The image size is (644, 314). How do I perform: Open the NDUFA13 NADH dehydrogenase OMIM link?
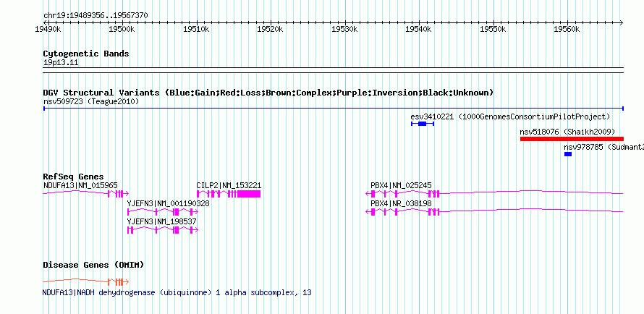coord(177,293)
